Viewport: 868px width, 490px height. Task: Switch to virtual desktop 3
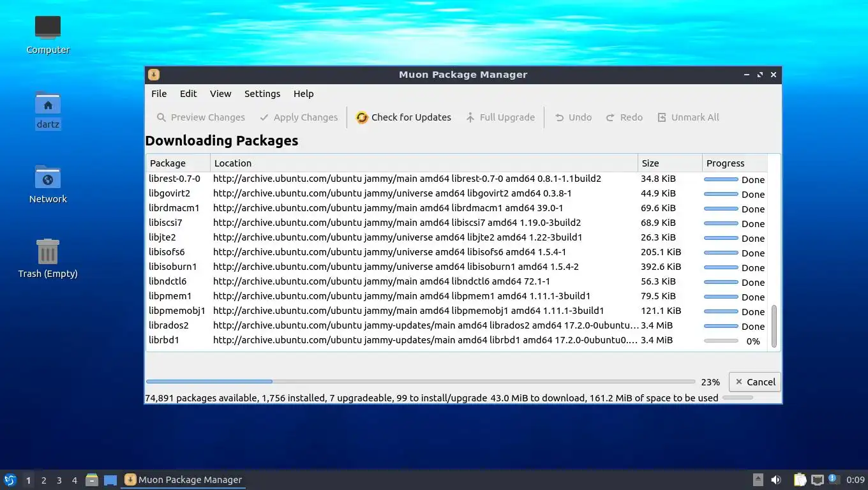point(59,480)
